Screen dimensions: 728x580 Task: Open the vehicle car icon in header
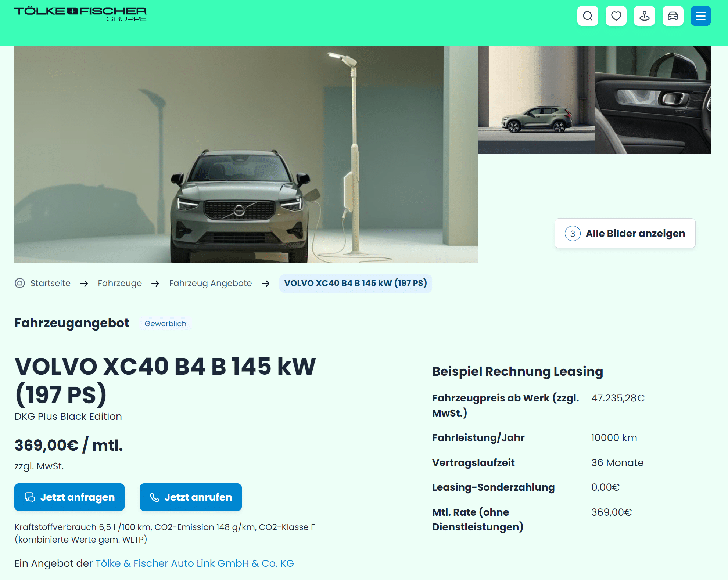click(673, 16)
